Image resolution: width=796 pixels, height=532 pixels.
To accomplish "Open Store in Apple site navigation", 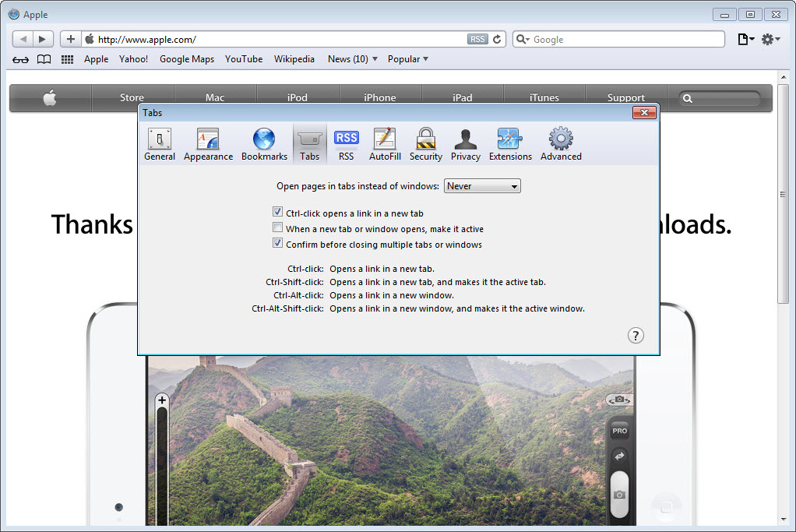I will tap(132, 97).
